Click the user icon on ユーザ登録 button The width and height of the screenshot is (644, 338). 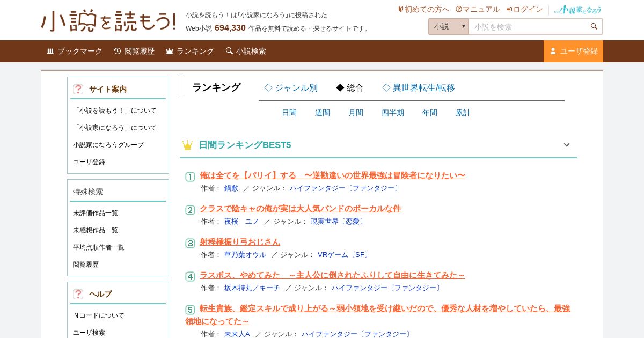point(553,51)
